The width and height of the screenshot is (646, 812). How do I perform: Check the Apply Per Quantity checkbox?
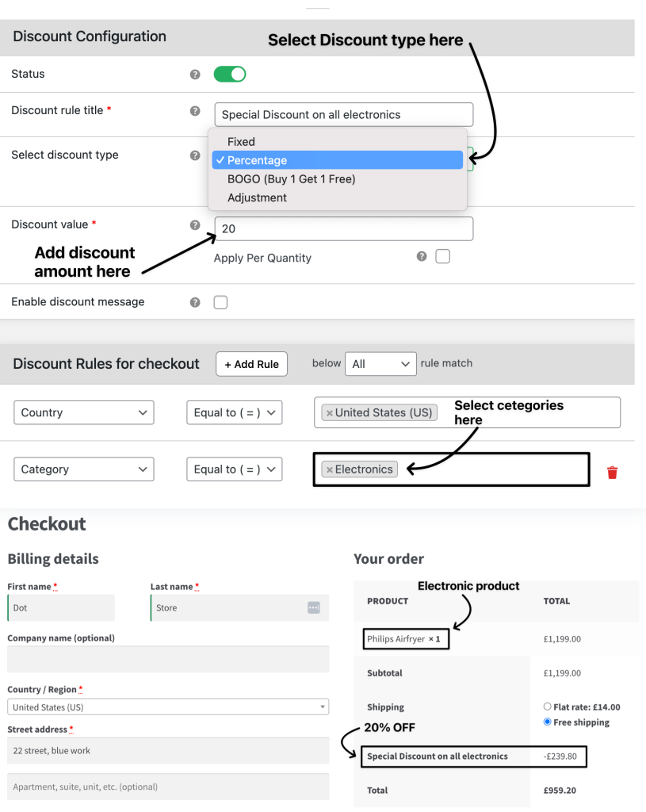[442, 256]
